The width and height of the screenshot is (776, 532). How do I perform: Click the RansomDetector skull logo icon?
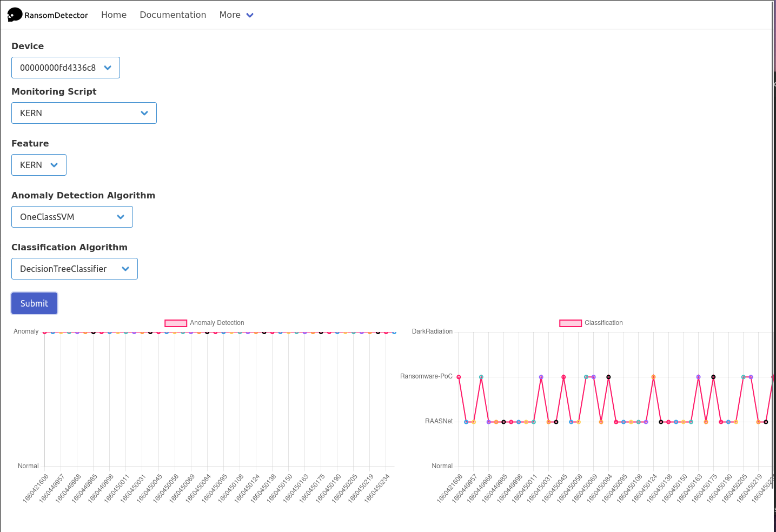tap(14, 15)
